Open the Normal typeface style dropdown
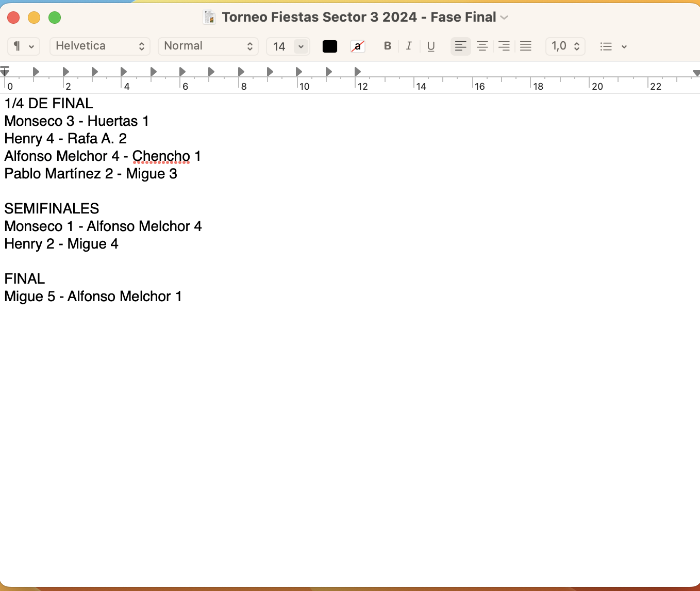The width and height of the screenshot is (700, 591). point(208,46)
